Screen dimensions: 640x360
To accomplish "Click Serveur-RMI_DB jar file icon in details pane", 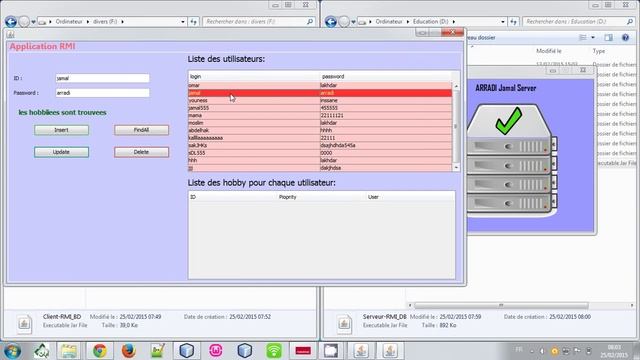I will (344, 324).
